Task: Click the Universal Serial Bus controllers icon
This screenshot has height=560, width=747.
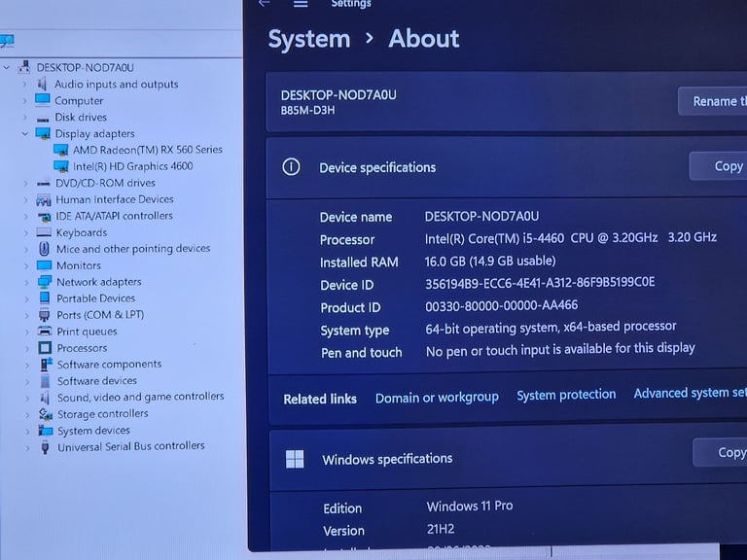Action: pos(46,447)
